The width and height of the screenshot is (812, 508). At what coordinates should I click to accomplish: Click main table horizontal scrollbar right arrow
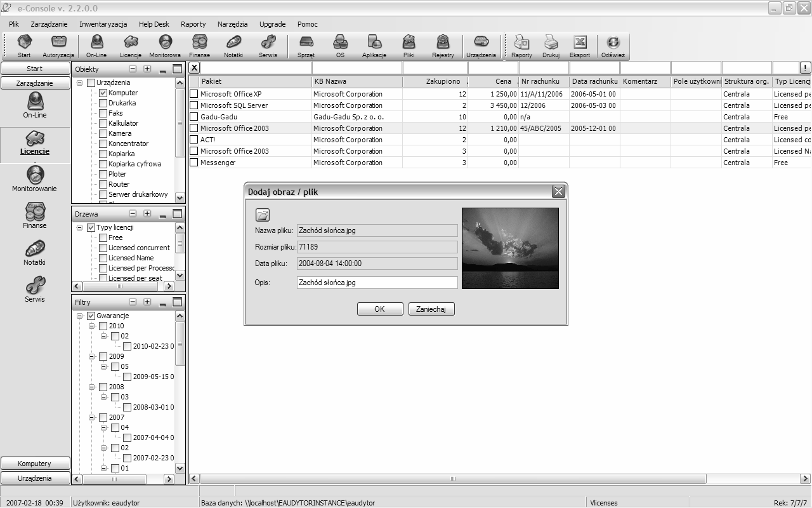point(806,479)
